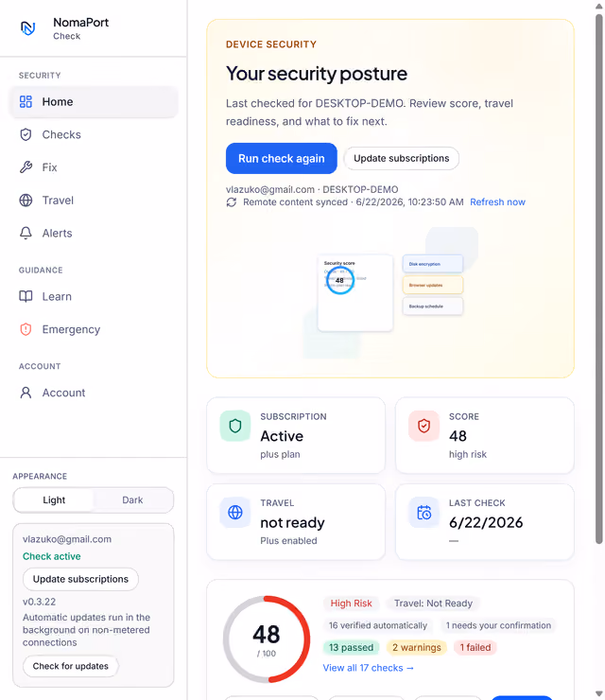Viewport: 605px width, 700px height.
Task: Click the Disk encryption mini card in illustration
Action: point(432,264)
